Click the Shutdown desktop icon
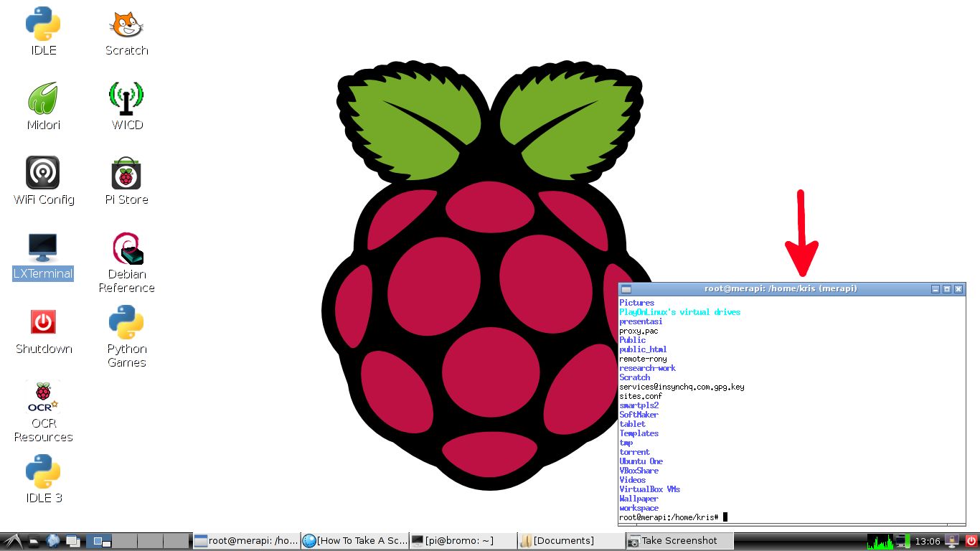Viewport: 980px width, 551px height. point(43,330)
